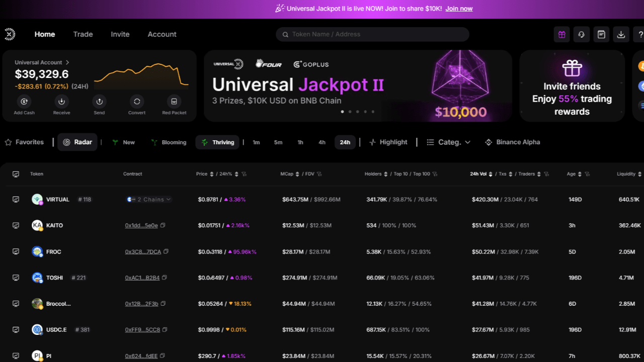Open chart icon for TOSHI row
The image size is (644, 362).
click(16, 278)
